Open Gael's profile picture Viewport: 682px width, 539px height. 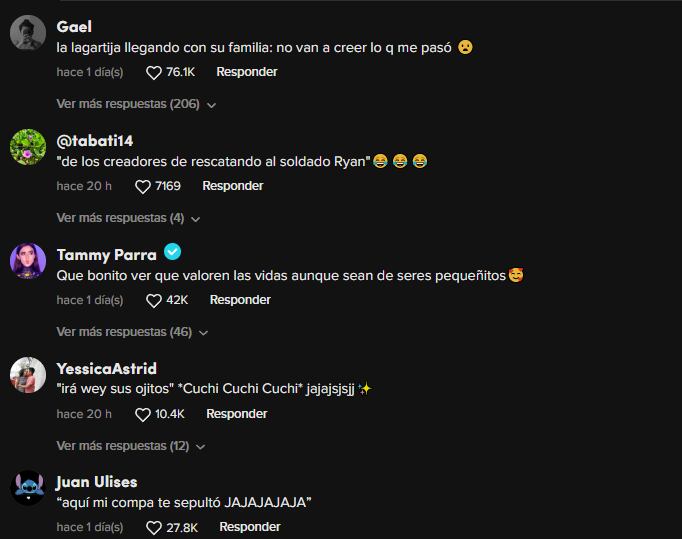28,33
